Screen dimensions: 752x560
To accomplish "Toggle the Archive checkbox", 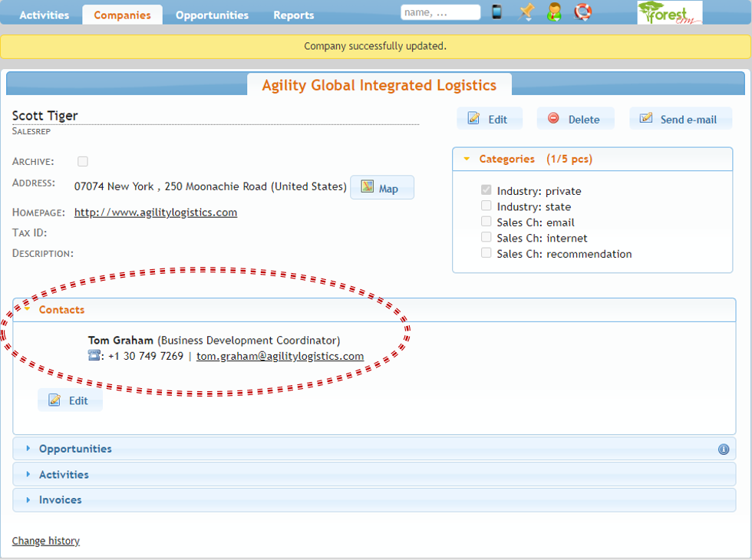I will tap(83, 161).
